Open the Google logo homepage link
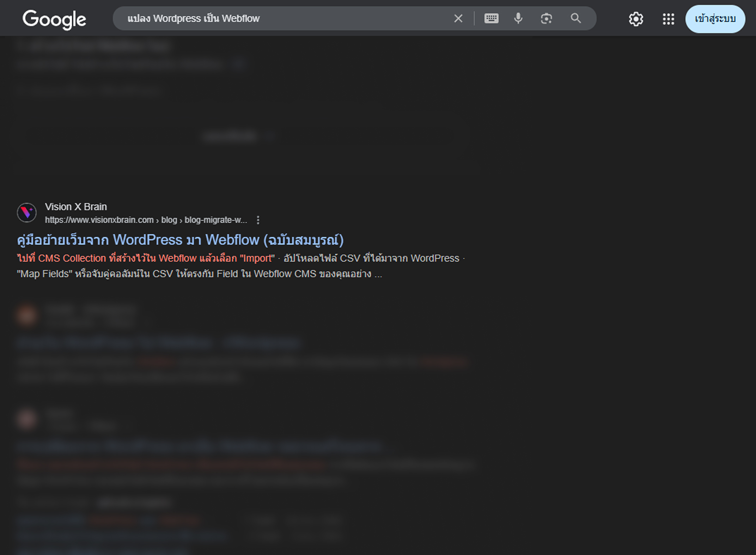Screen dimensions: 756x555 coord(54,19)
